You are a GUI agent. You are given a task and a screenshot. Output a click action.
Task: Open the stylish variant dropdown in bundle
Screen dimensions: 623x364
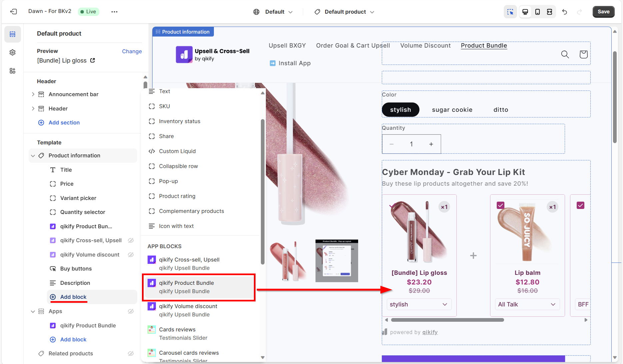pos(419,304)
